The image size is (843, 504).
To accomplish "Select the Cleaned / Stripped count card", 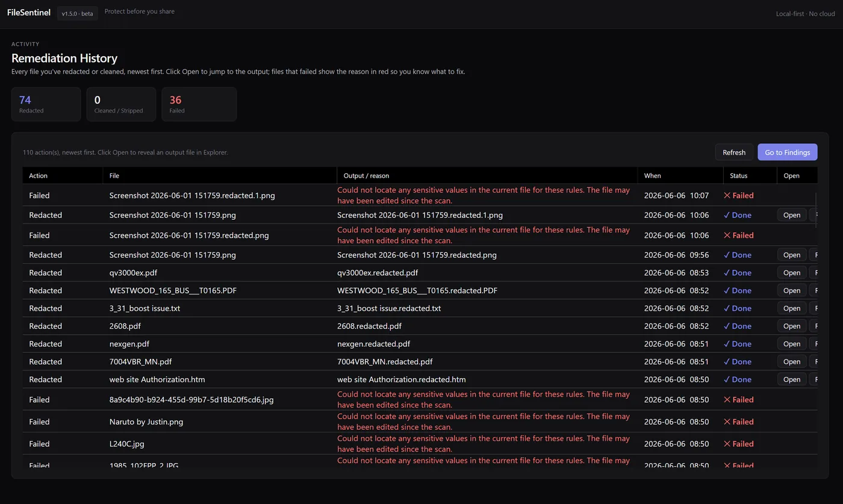I will (121, 104).
